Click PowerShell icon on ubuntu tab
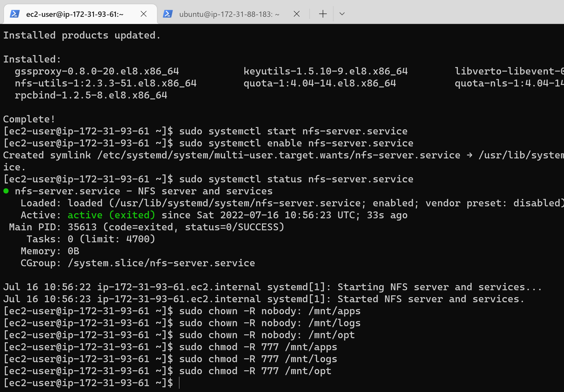This screenshot has width=564, height=392. (x=168, y=14)
